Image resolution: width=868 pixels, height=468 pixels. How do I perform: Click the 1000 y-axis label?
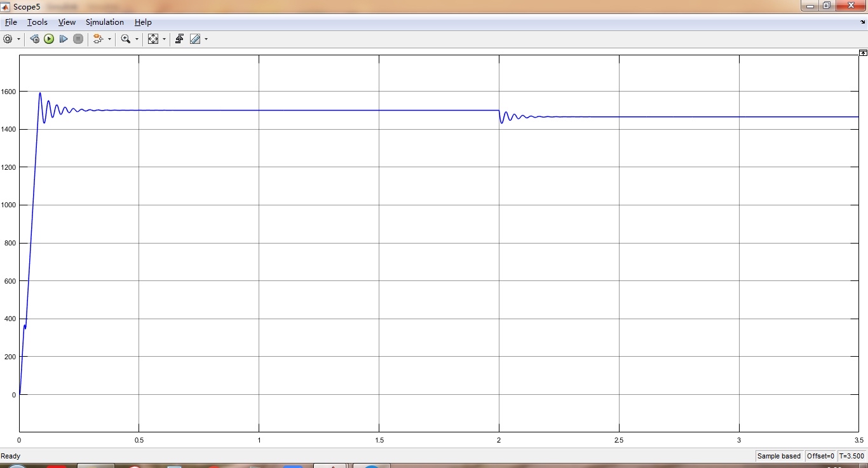pyautogui.click(x=9, y=205)
